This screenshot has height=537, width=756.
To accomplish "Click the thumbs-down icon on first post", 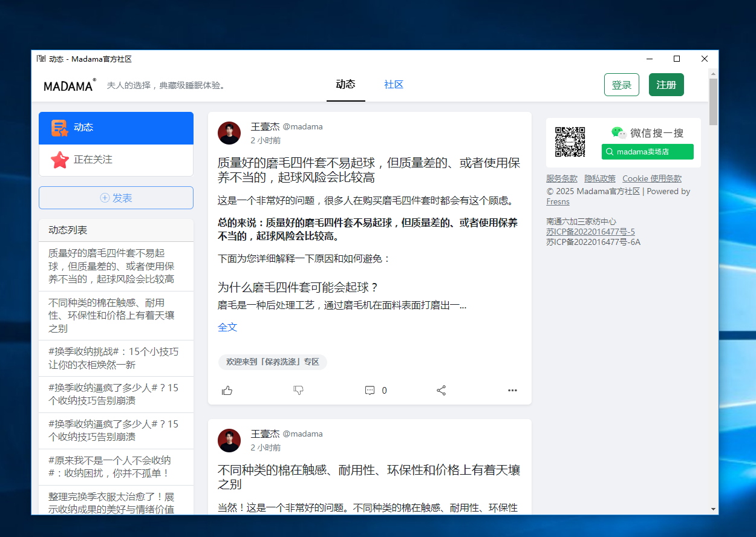I will (x=298, y=390).
